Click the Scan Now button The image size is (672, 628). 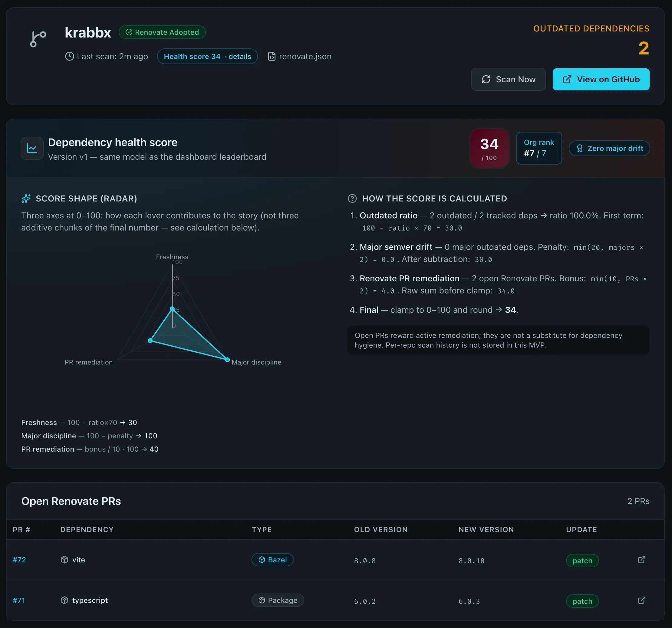tap(508, 79)
